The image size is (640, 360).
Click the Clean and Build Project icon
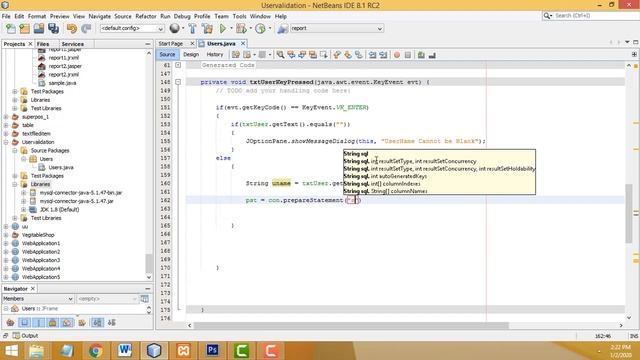coord(207,29)
